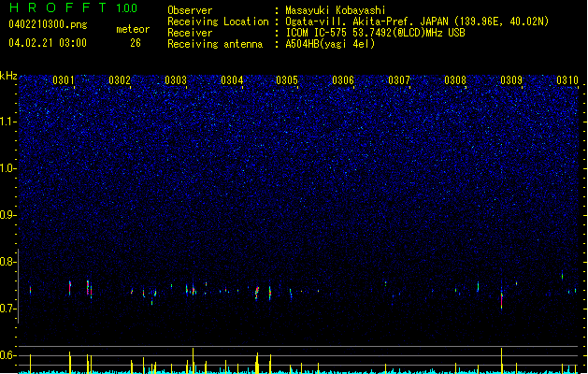Click the strong magenta meteor echo near 0309

pyautogui.click(x=502, y=300)
